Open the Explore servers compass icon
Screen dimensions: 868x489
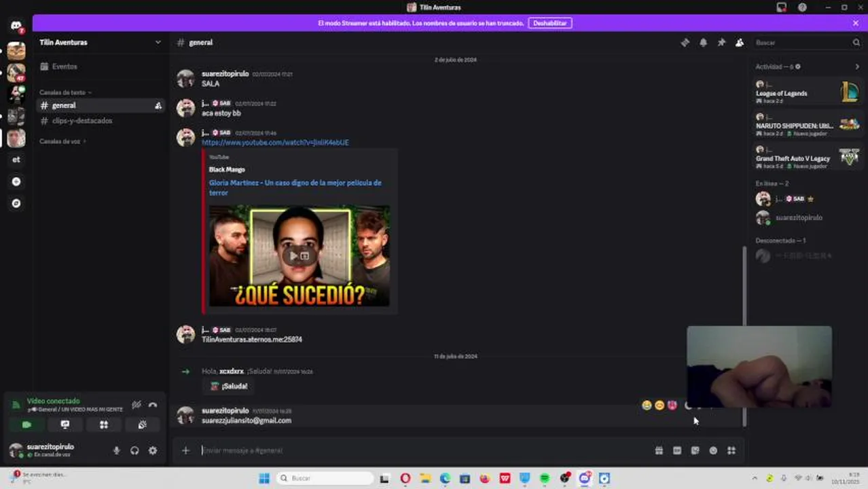[16, 203]
